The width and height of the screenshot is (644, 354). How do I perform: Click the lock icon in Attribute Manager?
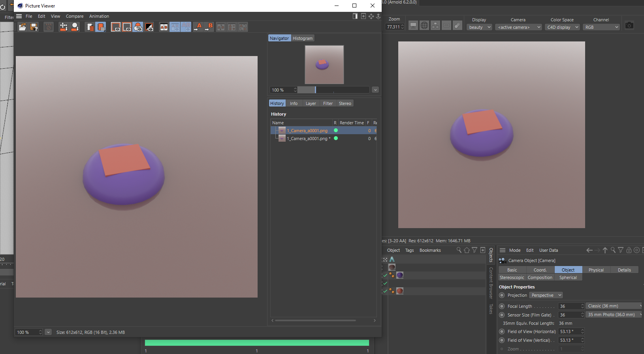(x=629, y=250)
